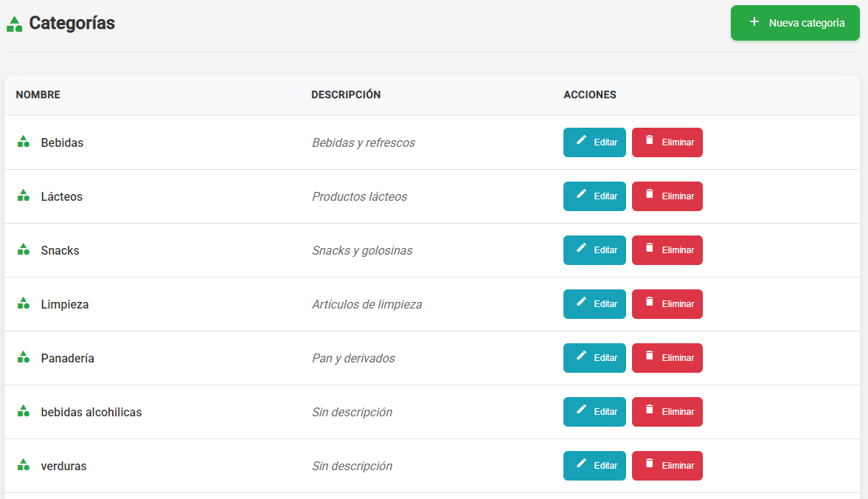The width and height of the screenshot is (868, 499).
Task: Click the category icon beside Bebidas
Action: point(24,142)
